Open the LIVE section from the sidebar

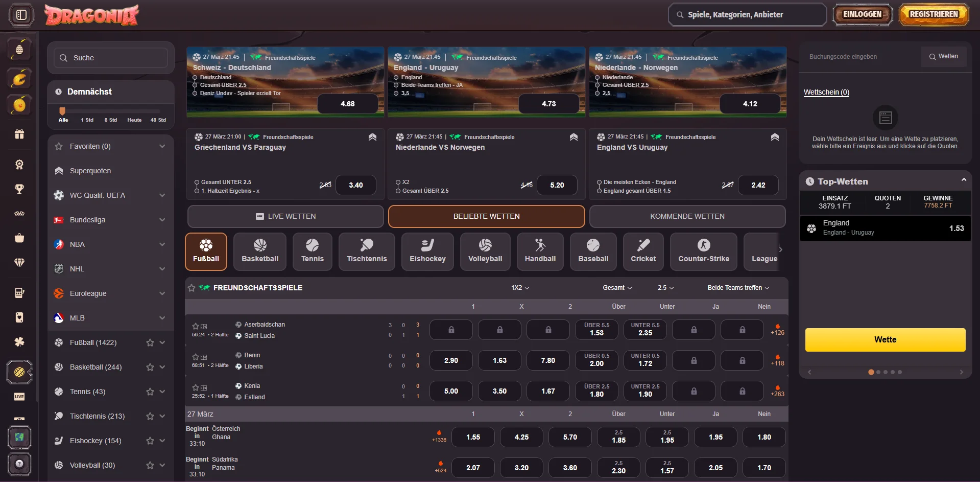19,397
